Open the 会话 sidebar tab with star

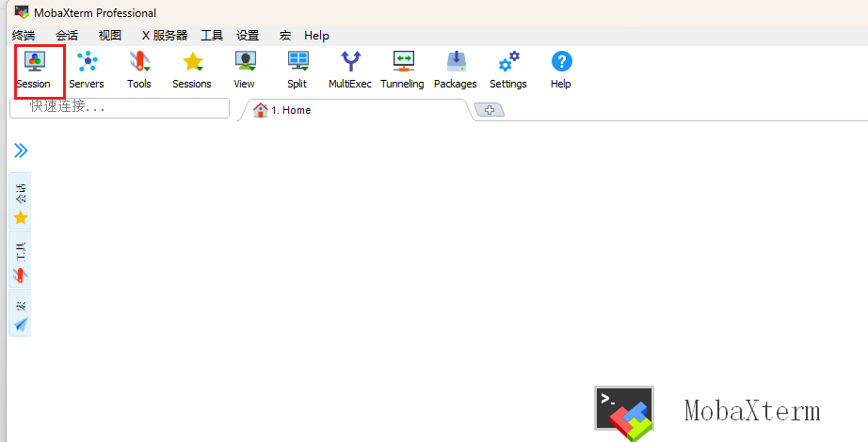point(21,201)
